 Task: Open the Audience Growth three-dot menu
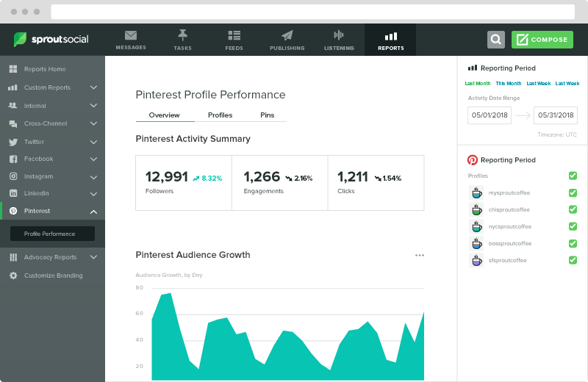pyautogui.click(x=419, y=256)
